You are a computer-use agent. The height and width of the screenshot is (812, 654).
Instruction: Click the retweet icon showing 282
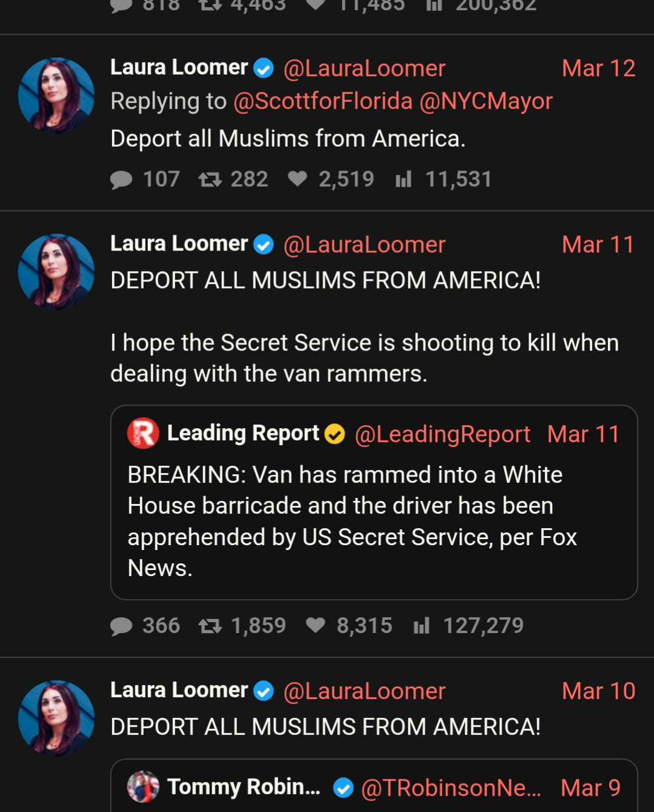point(210,180)
